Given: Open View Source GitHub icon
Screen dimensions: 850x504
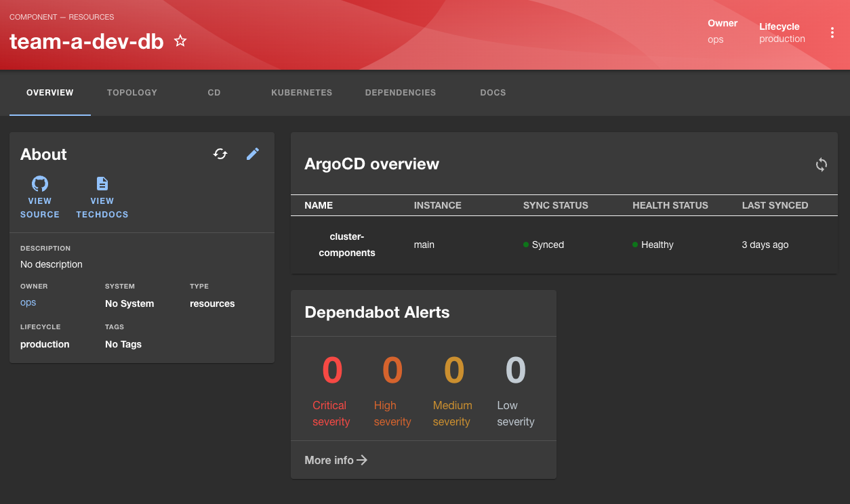Looking at the screenshot, I should [40, 184].
